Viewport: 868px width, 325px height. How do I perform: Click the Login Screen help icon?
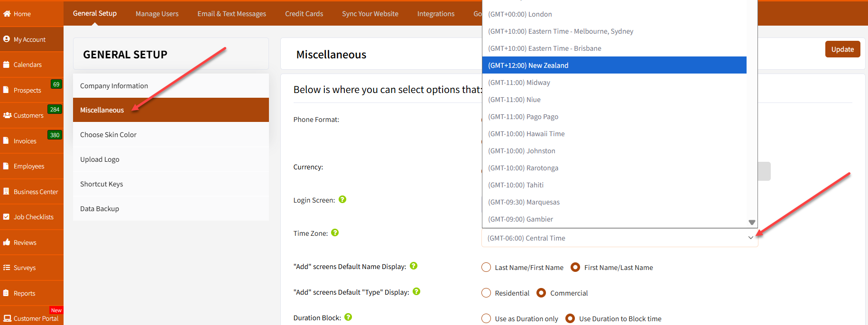[x=342, y=200]
